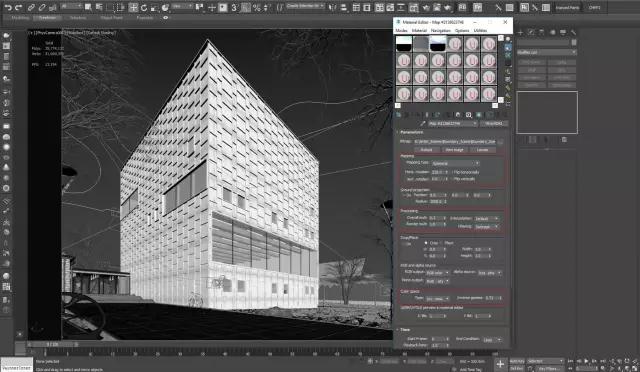640x372 pixels.
Task: Click the Select and Link chain icon
Action: coord(31,7)
